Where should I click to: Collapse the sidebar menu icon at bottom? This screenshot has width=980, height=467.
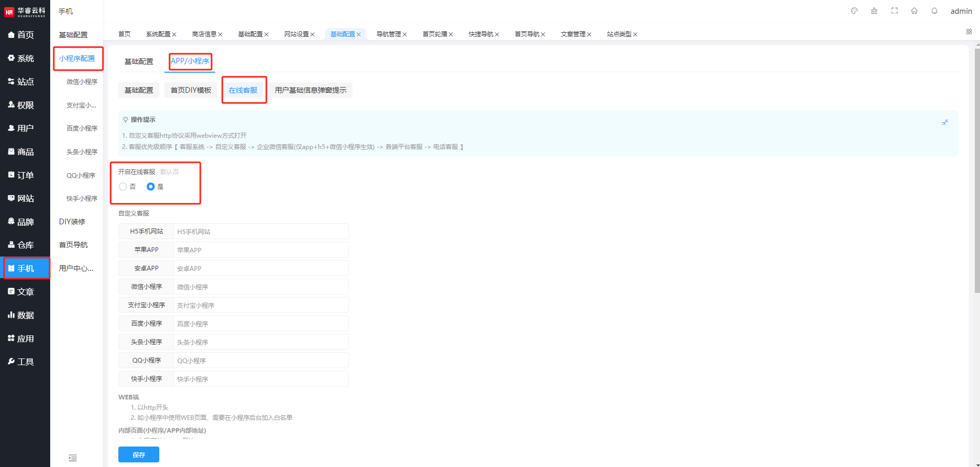click(x=73, y=458)
